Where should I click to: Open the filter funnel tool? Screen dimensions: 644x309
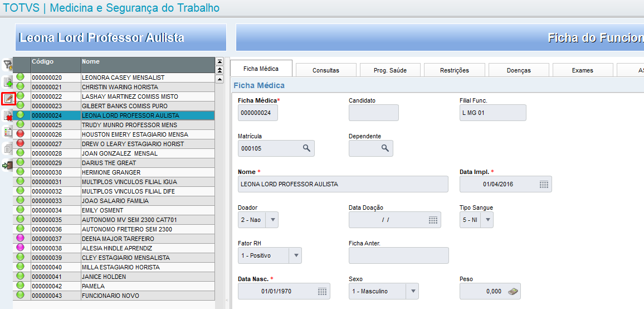coord(8,65)
